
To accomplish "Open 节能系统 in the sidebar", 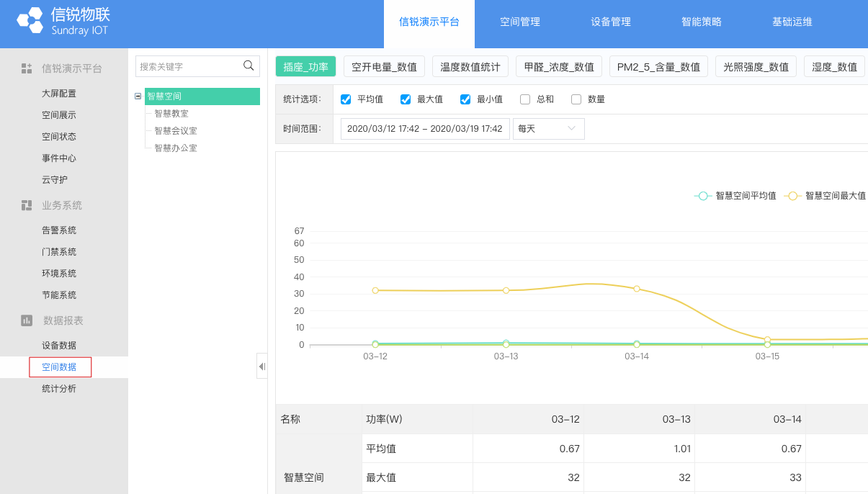I will point(59,295).
